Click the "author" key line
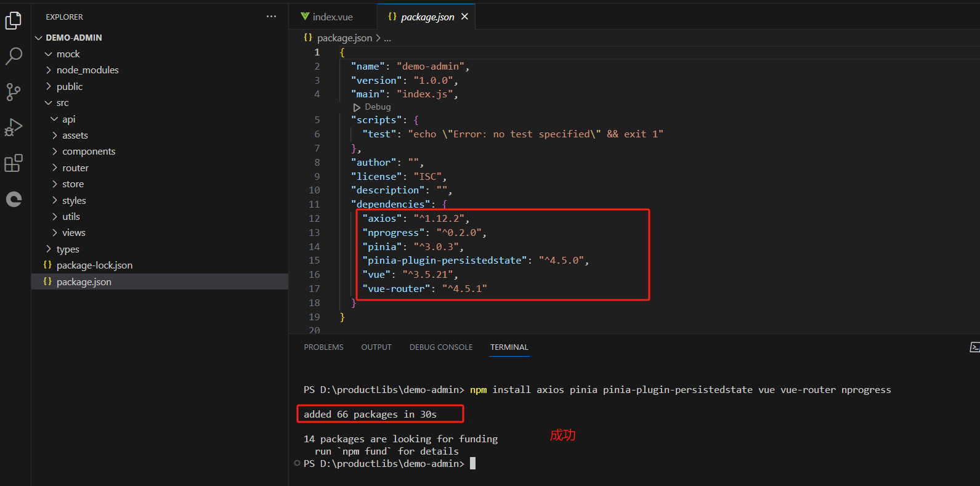Screen dimensions: 980x486 (x=387, y=163)
